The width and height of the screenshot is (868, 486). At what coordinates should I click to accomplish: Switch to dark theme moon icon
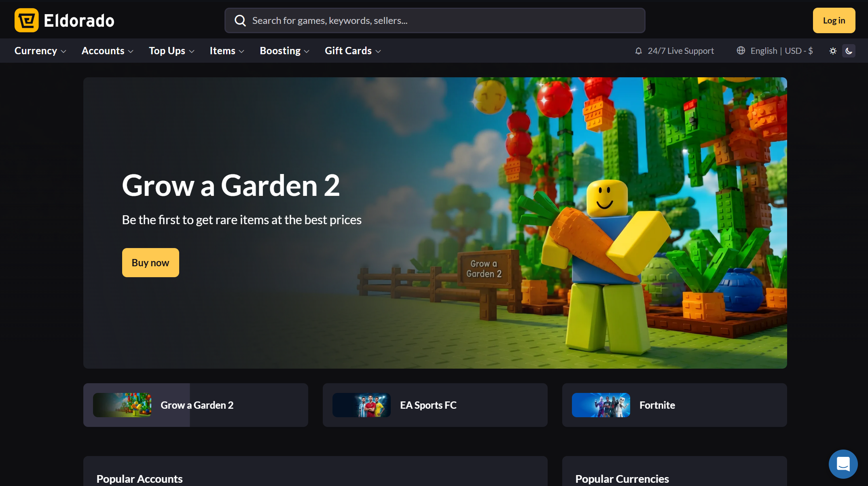tap(849, 51)
